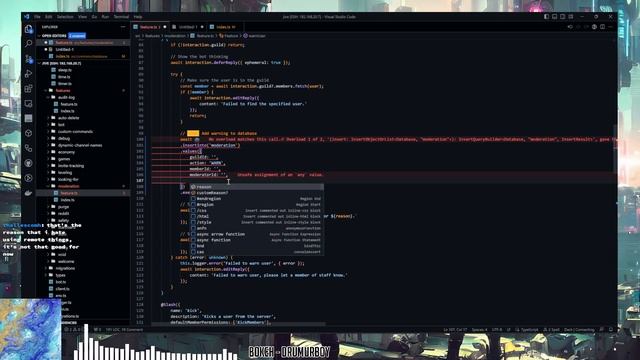
Task: Open the Help menu
Action: pos(138,17)
